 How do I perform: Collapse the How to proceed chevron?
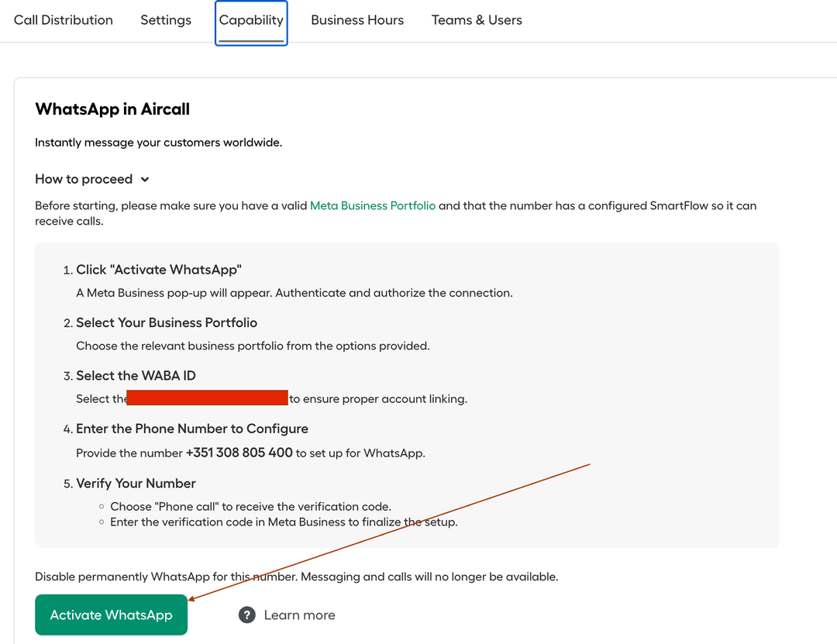(145, 180)
